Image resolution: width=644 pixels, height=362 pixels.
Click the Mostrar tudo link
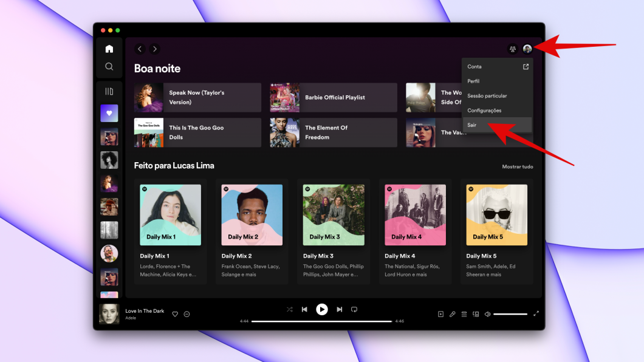coord(518,166)
